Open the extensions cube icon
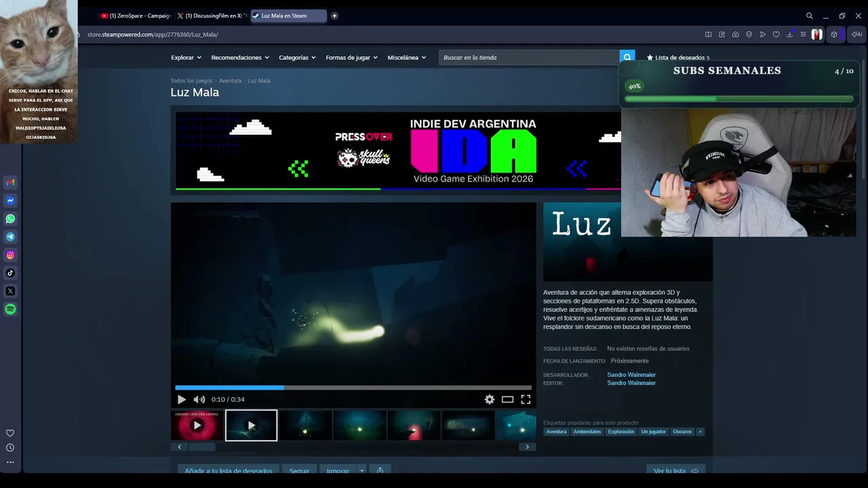This screenshot has height=488, width=868. pos(834,35)
